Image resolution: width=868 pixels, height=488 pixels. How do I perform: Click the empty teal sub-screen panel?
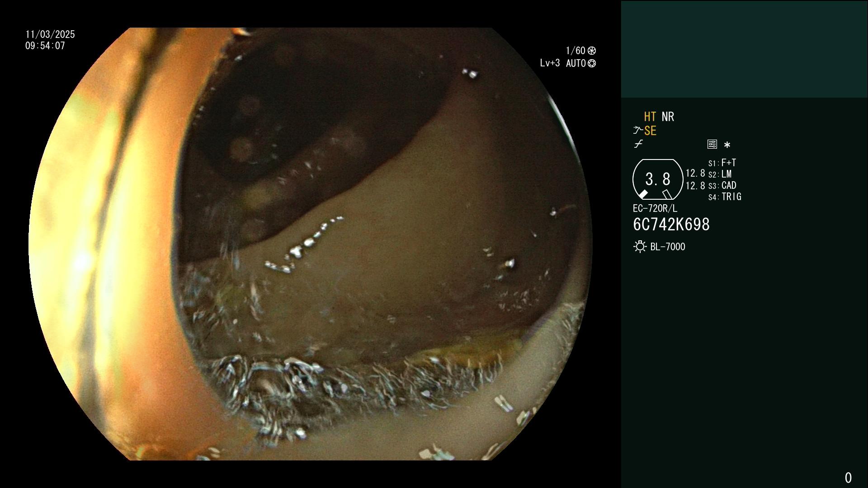coord(744,49)
